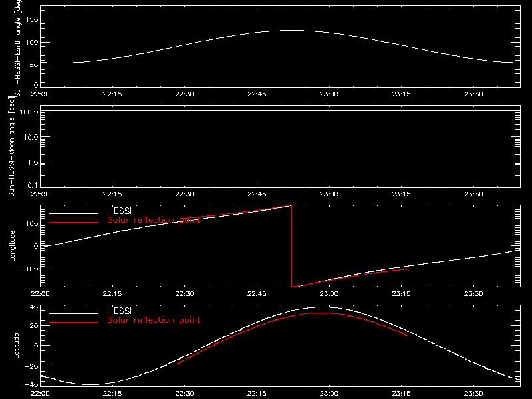532x399 pixels.
Task: Select the 0 tick label in Longitude plot
Action: (x=36, y=246)
